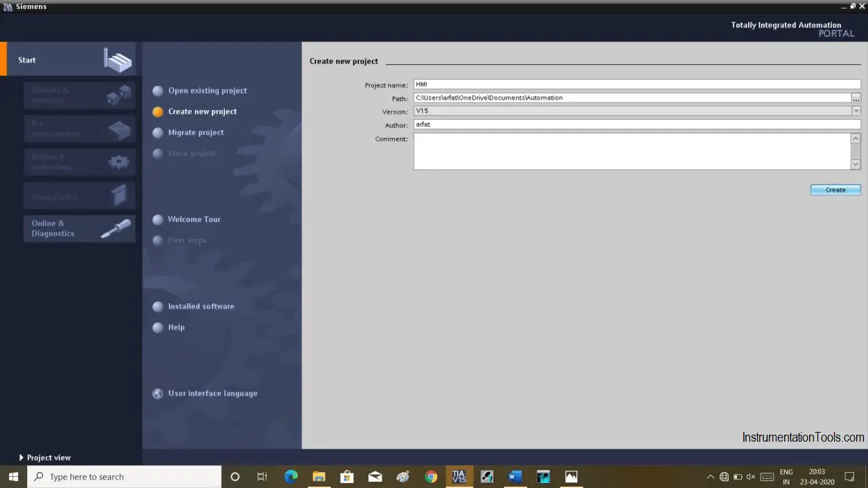Click Comment scrollbar down arrow

[856, 164]
